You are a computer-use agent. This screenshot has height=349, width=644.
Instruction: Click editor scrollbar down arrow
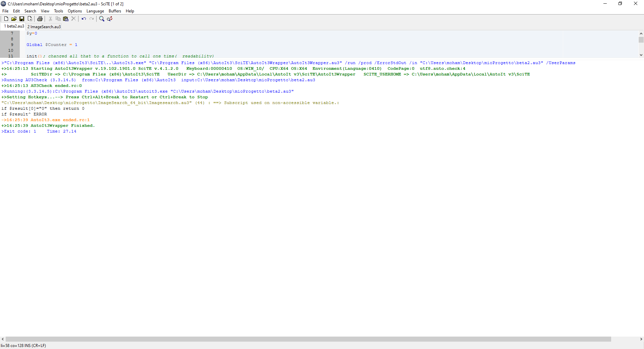pyautogui.click(x=641, y=55)
